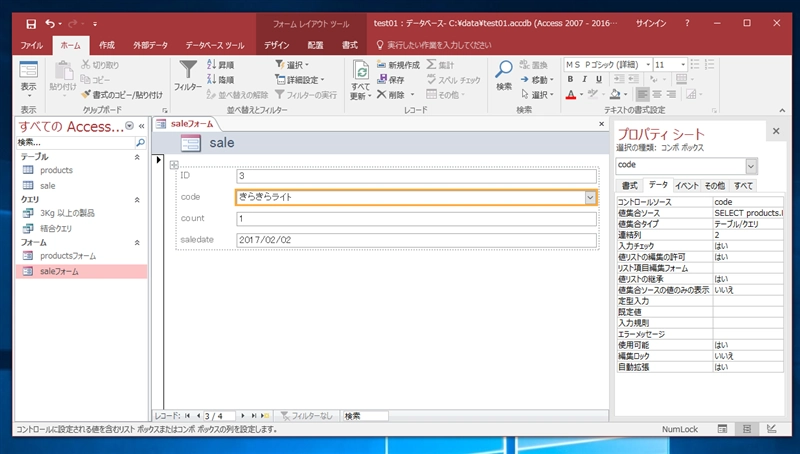
Task: Open Advanced (詳細設定) filter dropdown
Action: (x=299, y=80)
